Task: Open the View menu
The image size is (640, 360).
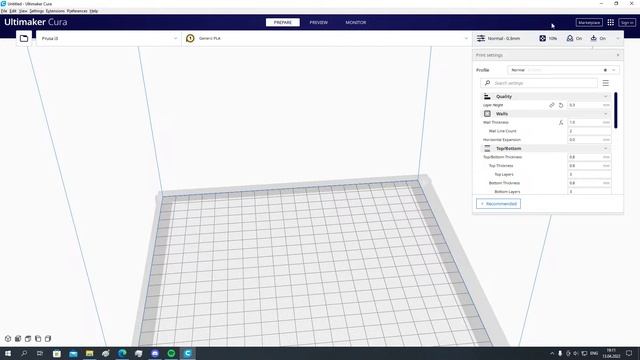Action: [x=23, y=11]
